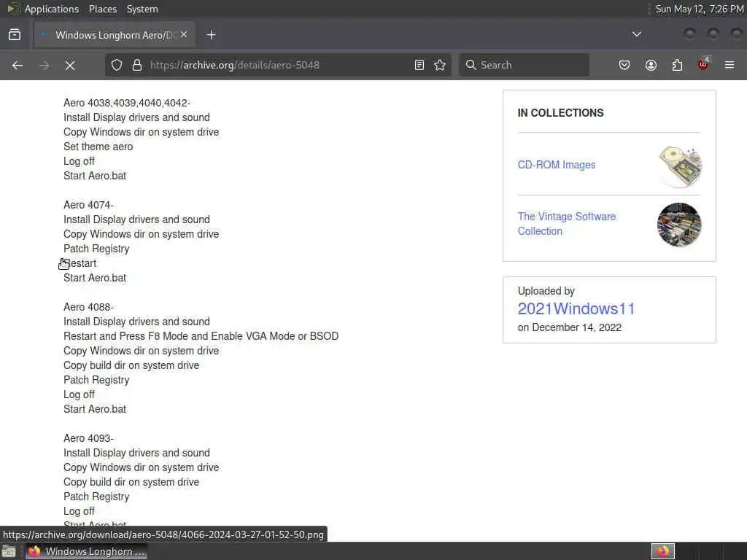Open the tracking protection shield
This screenshot has width=747, height=560.
pos(117,65)
